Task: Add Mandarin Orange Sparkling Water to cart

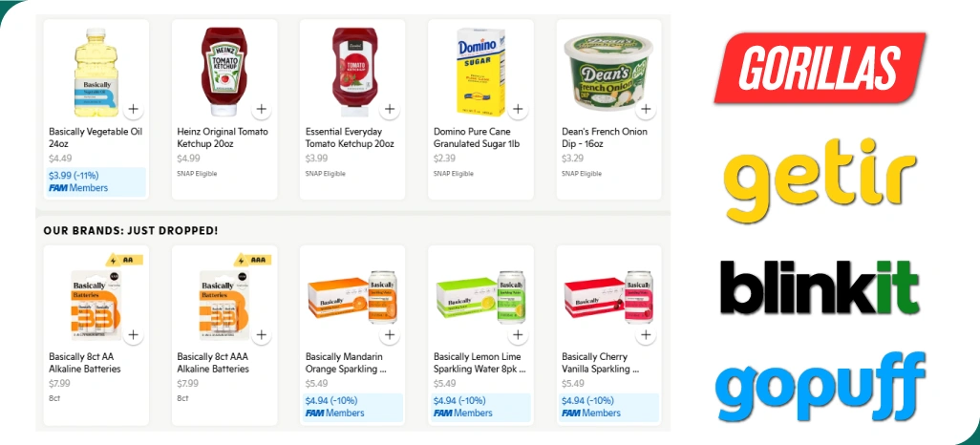Action: coord(390,334)
